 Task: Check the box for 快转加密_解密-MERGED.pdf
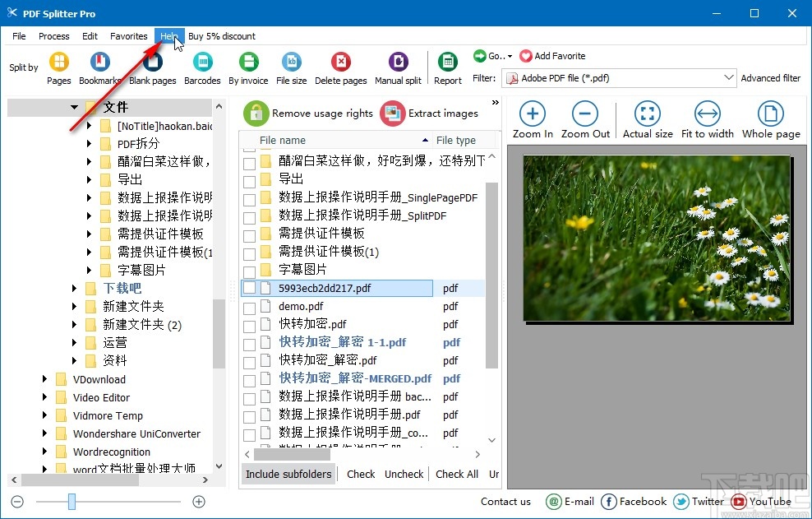(249, 379)
